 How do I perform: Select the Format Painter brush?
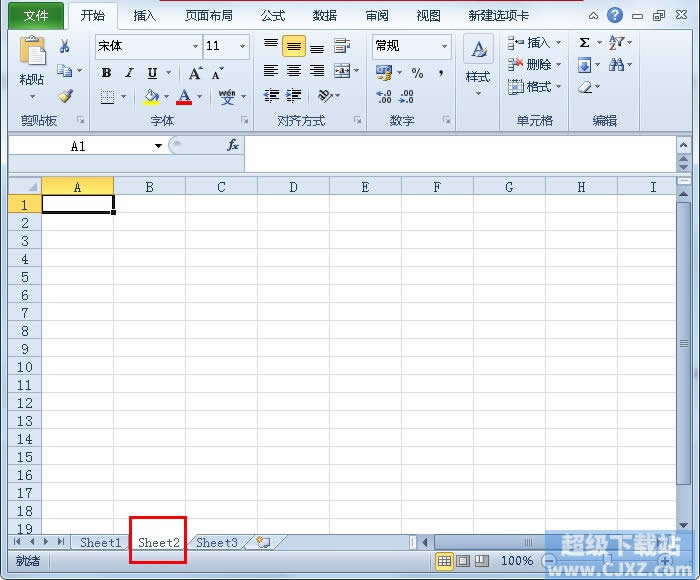pyautogui.click(x=66, y=96)
